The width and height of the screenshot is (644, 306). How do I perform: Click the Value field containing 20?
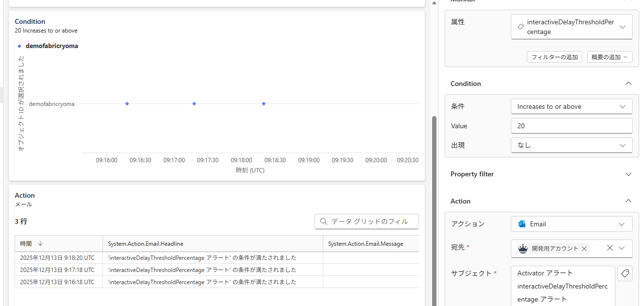tap(572, 126)
